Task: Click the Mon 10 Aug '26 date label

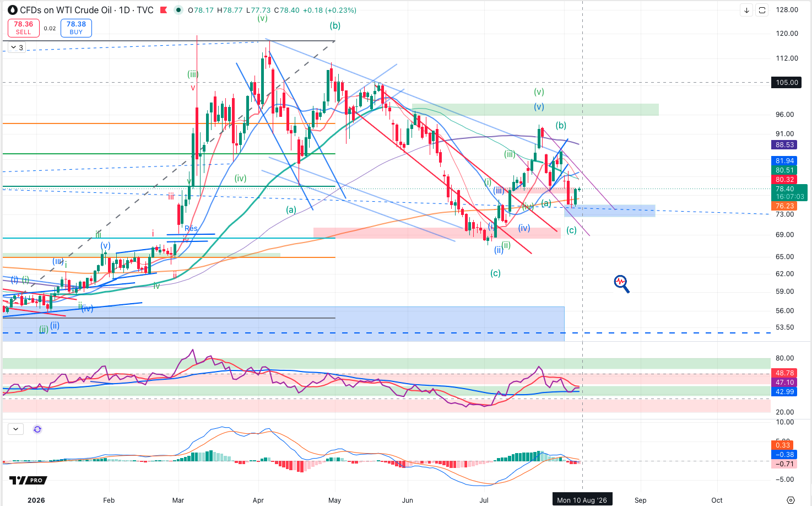Action: [x=582, y=500]
